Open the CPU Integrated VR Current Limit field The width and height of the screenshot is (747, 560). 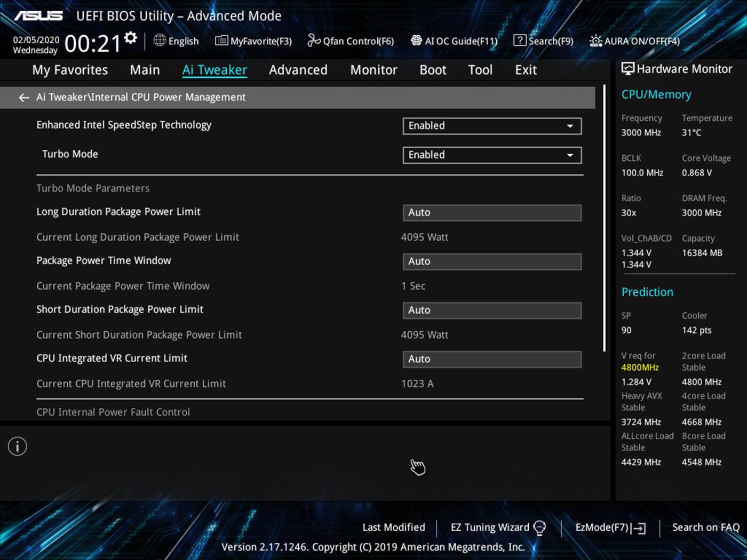[x=491, y=359]
